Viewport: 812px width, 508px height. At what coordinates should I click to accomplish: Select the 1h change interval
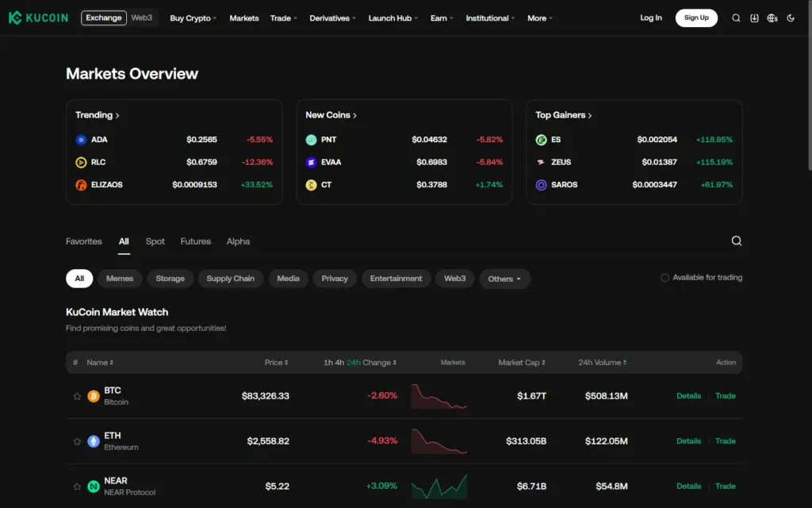[327, 362]
